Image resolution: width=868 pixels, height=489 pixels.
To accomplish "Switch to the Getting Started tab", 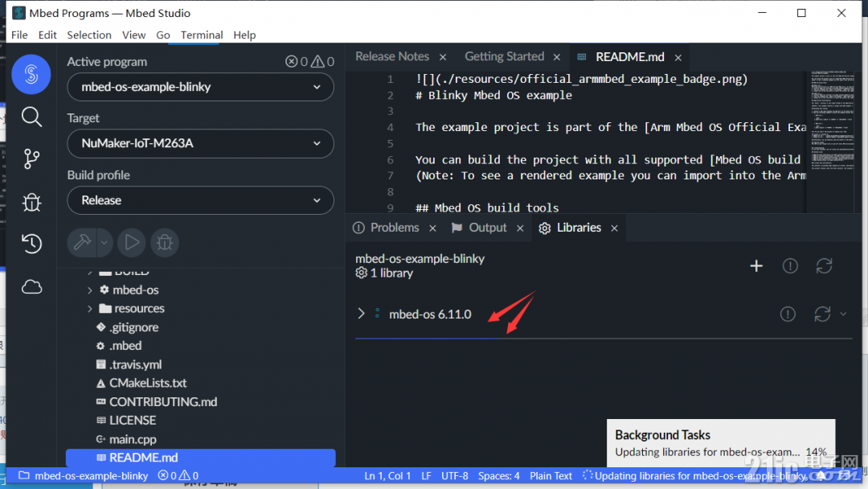I will pyautogui.click(x=504, y=56).
